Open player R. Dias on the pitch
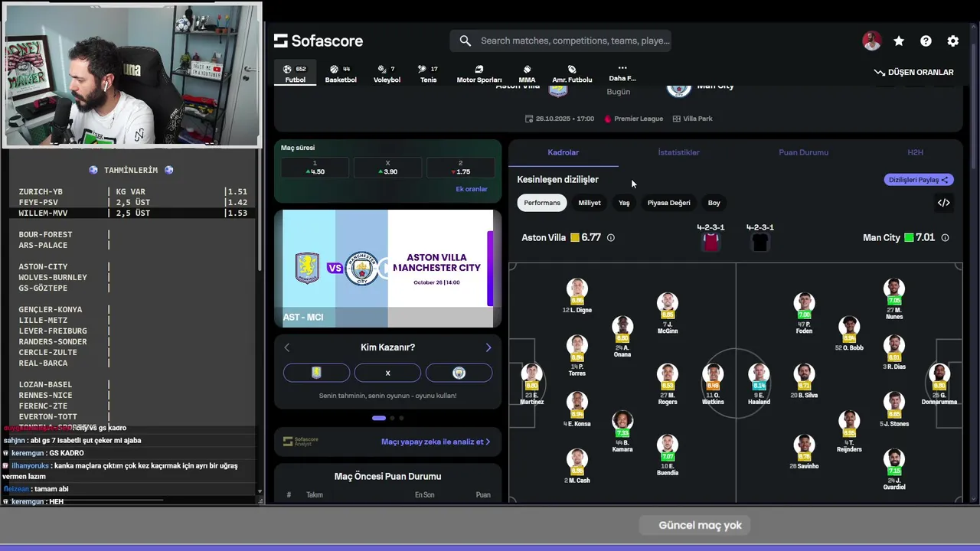 894,354
